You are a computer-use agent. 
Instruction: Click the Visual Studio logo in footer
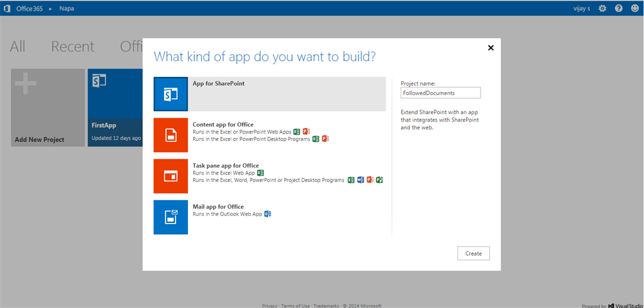611,305
